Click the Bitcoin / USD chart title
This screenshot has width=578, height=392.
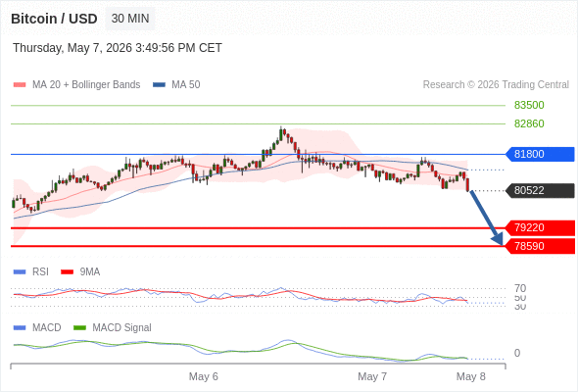[54, 19]
